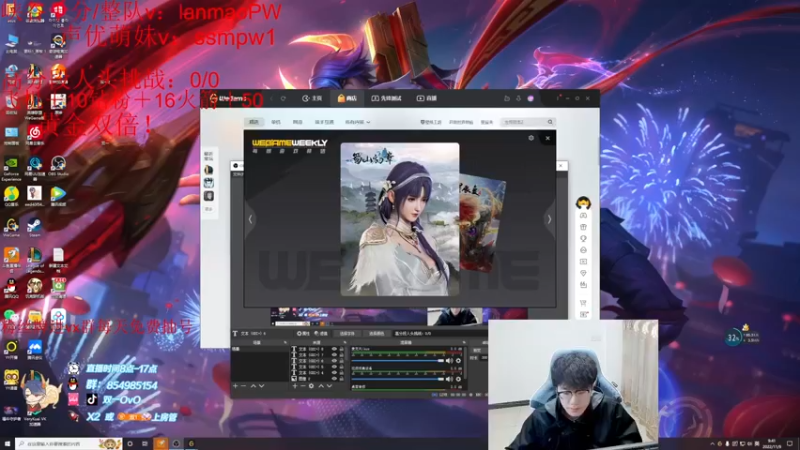Viewport: 800px width, 450px height.
Task: Open second recent game icon in WeGame left sidebar
Action: point(209,183)
